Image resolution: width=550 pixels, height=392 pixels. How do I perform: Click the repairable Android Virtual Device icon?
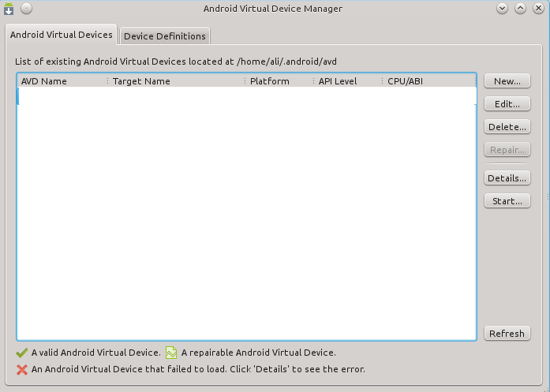click(171, 353)
